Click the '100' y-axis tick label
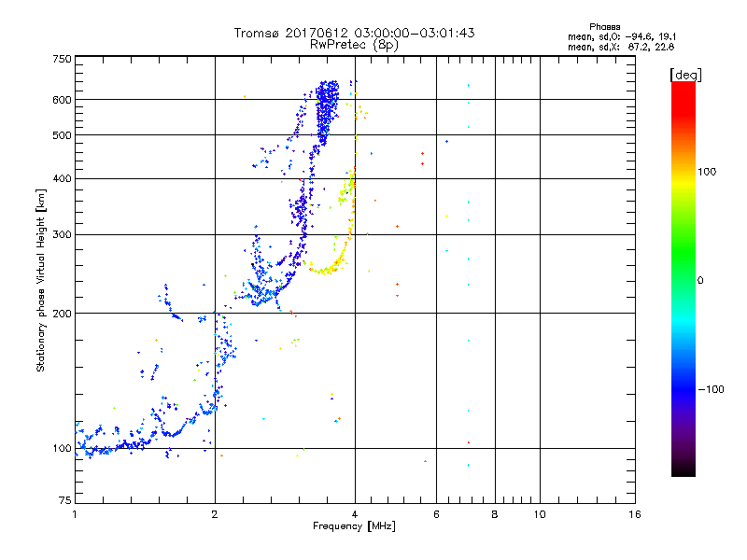Image resolution: width=747 pixels, height=560 pixels. (x=62, y=448)
